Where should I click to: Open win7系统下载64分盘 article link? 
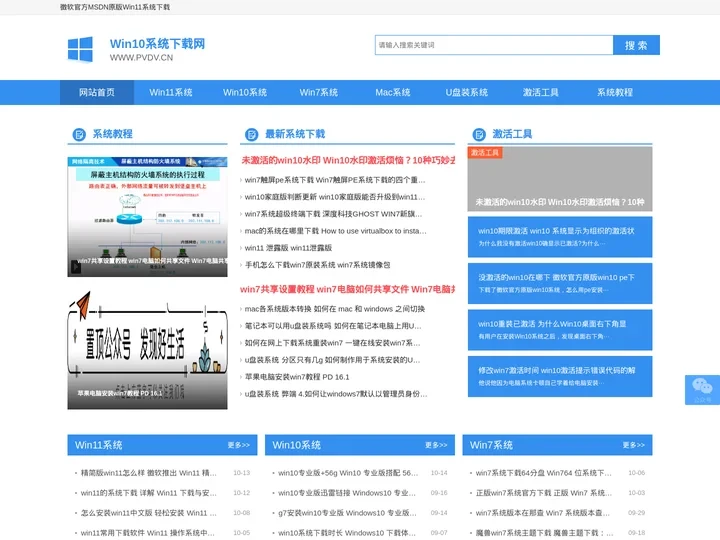544,473
